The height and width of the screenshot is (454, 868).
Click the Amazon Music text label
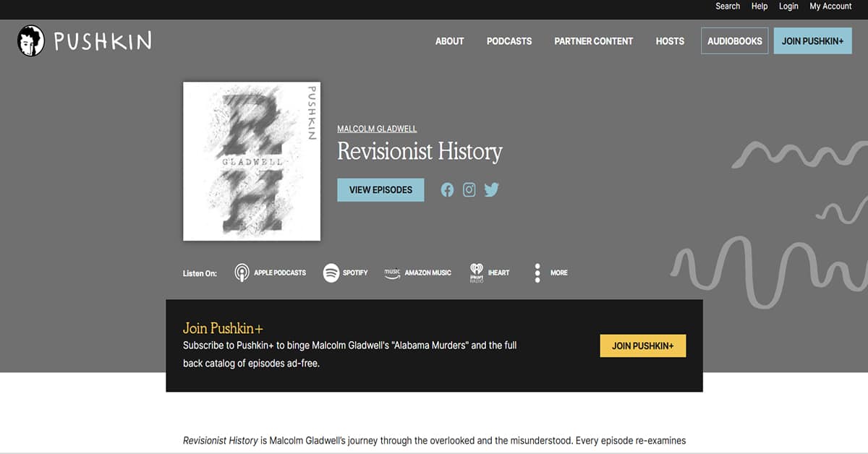coord(428,273)
